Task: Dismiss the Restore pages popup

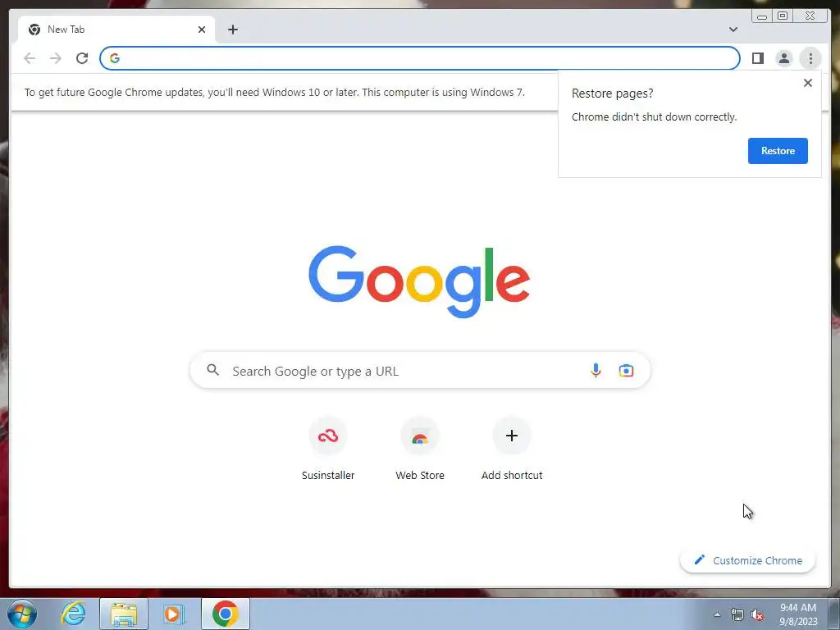Action: [x=808, y=83]
